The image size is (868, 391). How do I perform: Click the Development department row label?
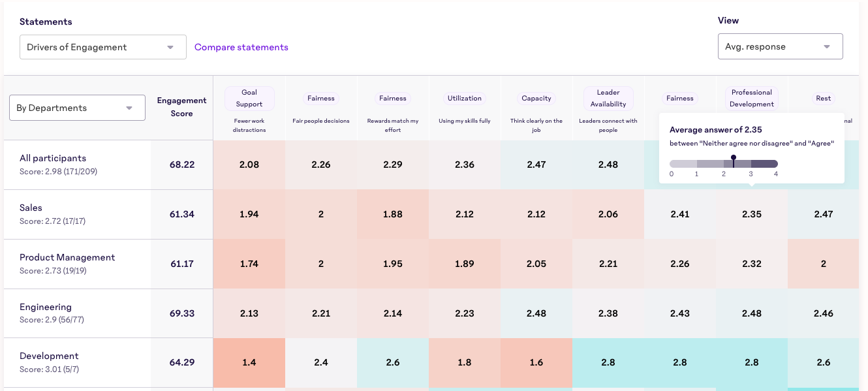pos(49,356)
